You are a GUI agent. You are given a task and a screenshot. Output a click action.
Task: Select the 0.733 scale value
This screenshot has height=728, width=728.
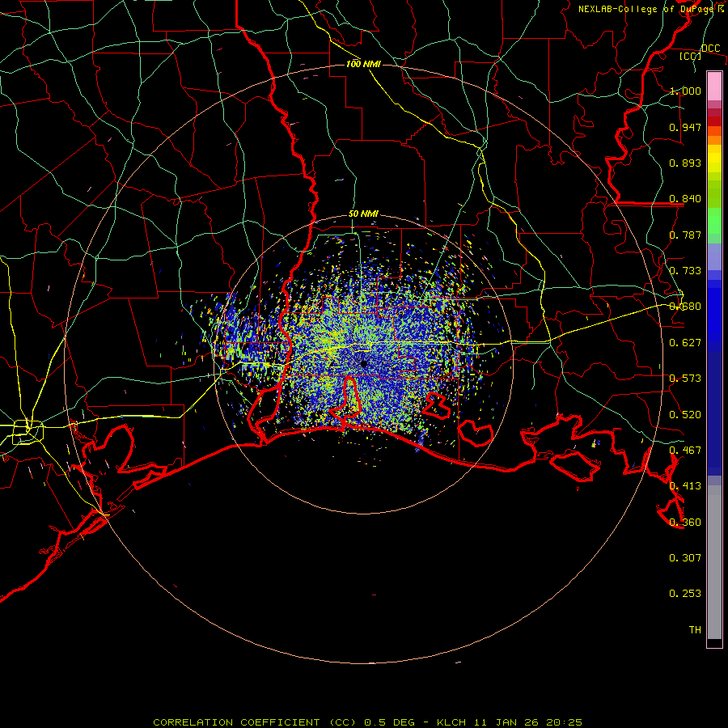click(685, 271)
